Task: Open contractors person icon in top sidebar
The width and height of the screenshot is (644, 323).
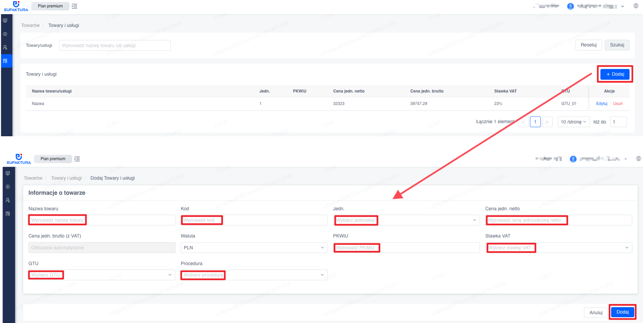Action: tap(5, 47)
